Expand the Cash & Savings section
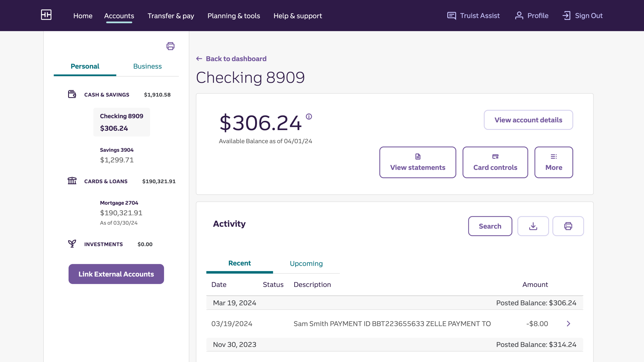This screenshot has height=362, width=644. coord(107,95)
